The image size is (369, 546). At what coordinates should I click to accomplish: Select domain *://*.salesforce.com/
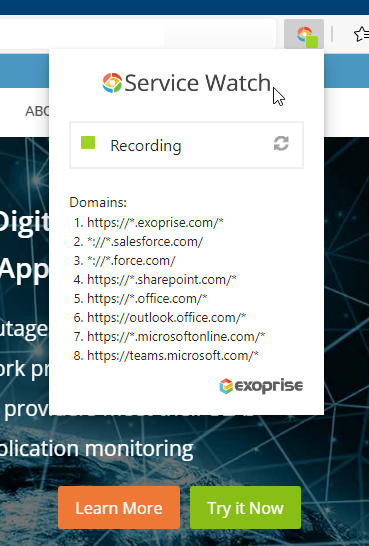pyautogui.click(x=145, y=242)
